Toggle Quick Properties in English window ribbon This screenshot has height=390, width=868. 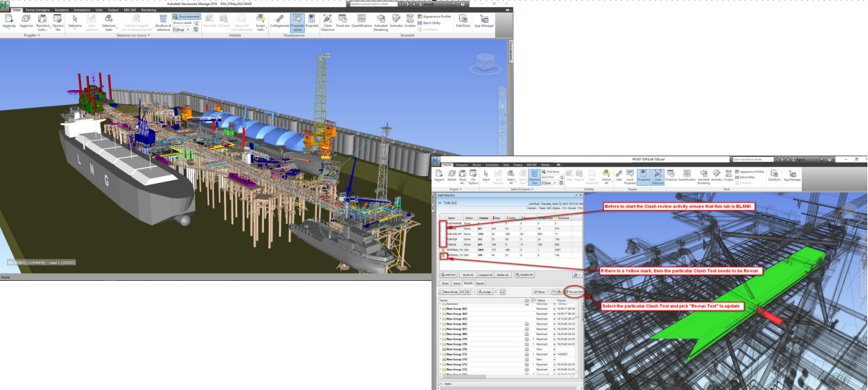click(629, 177)
